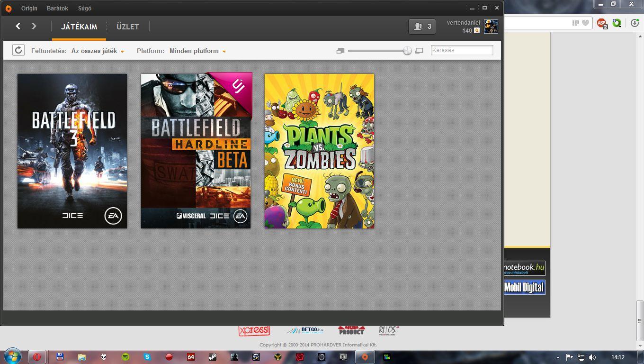Open Steam from the taskbar
The height and width of the screenshot is (364, 644).
[213, 357]
